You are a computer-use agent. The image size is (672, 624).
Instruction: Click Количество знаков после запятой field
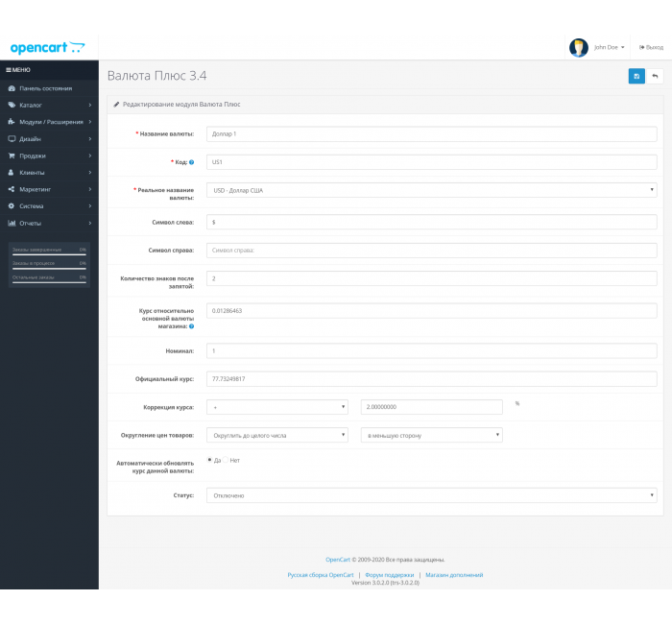(x=432, y=278)
